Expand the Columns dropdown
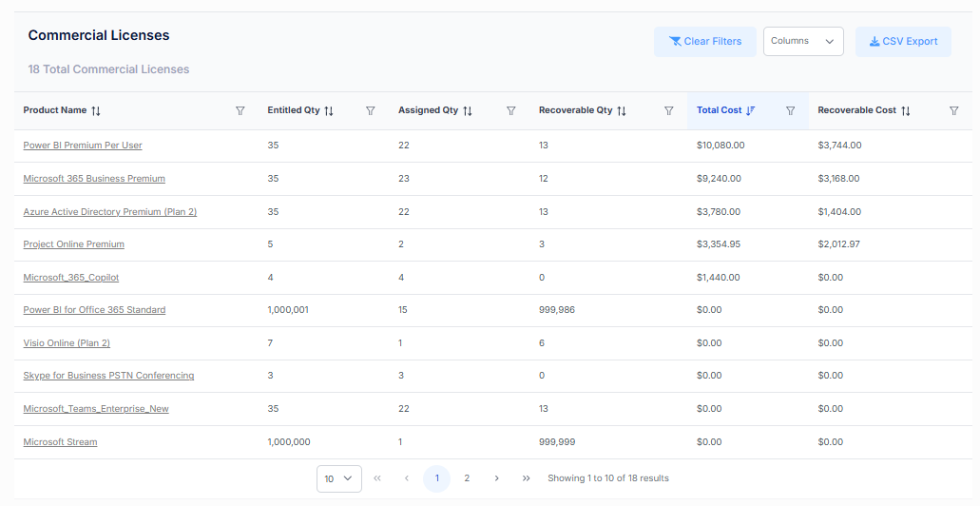The height and width of the screenshot is (506, 980). (x=803, y=42)
